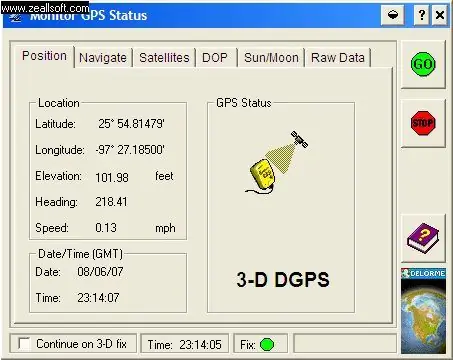
Task: Toggle the Continue on 3-D fix checkbox
Action: tap(24, 343)
